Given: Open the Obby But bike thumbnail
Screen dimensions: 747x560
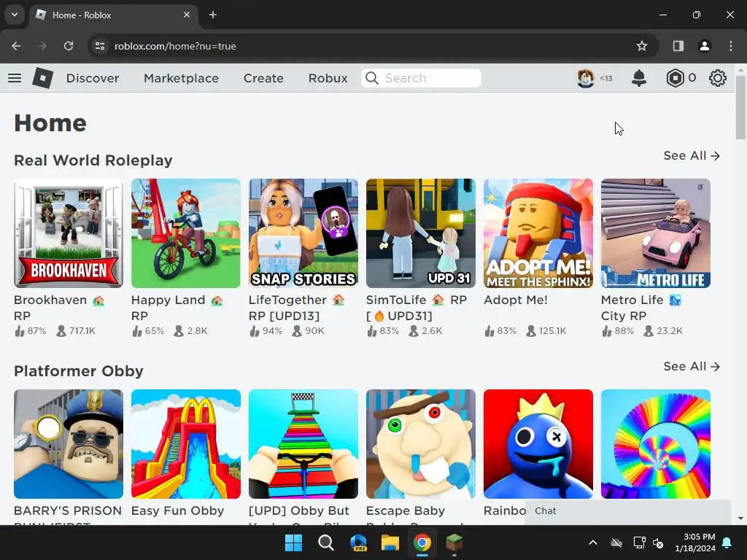Looking at the screenshot, I should 303,444.
